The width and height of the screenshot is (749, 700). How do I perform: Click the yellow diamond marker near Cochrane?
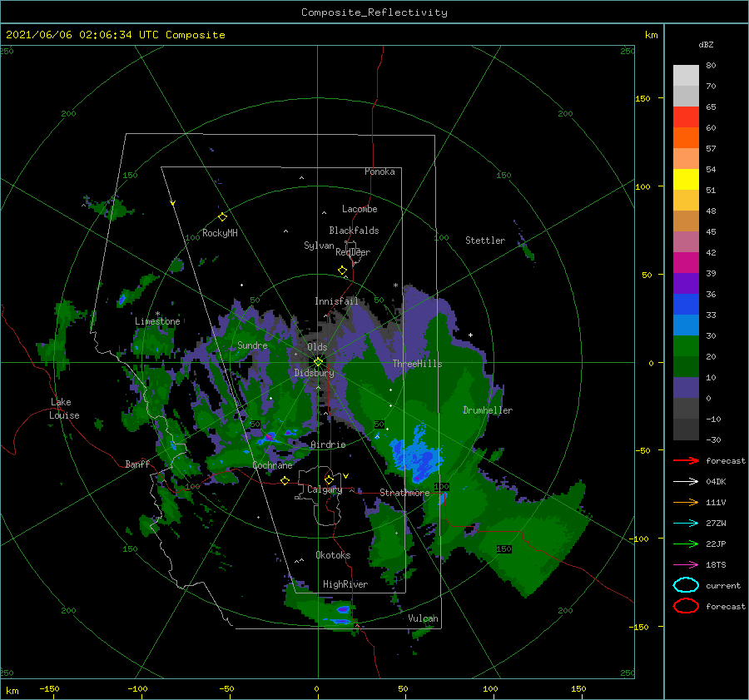[285, 480]
